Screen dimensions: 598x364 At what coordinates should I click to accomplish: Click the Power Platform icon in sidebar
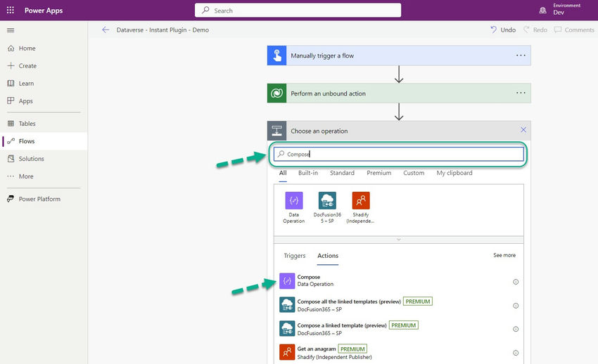[x=11, y=199]
